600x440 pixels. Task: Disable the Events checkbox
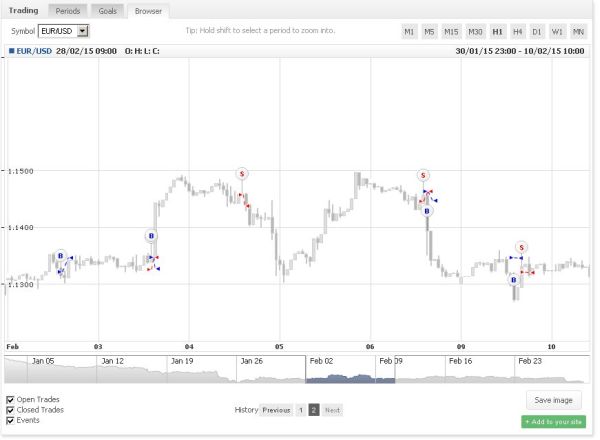10,420
